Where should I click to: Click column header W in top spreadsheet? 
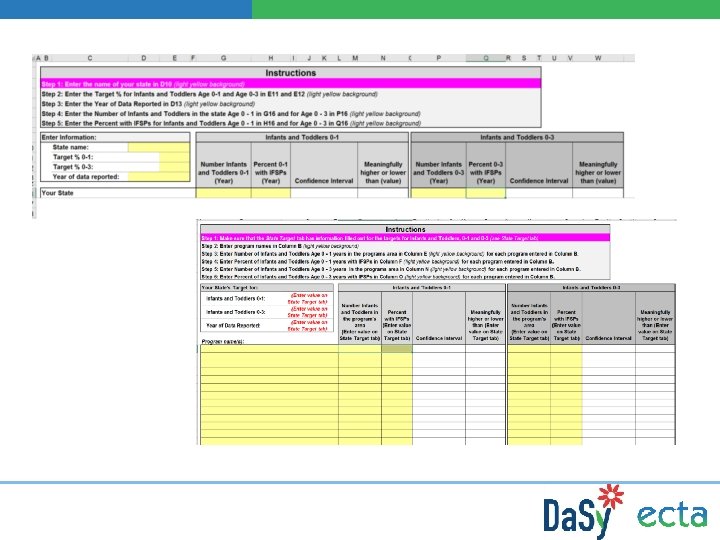[x=598, y=58]
